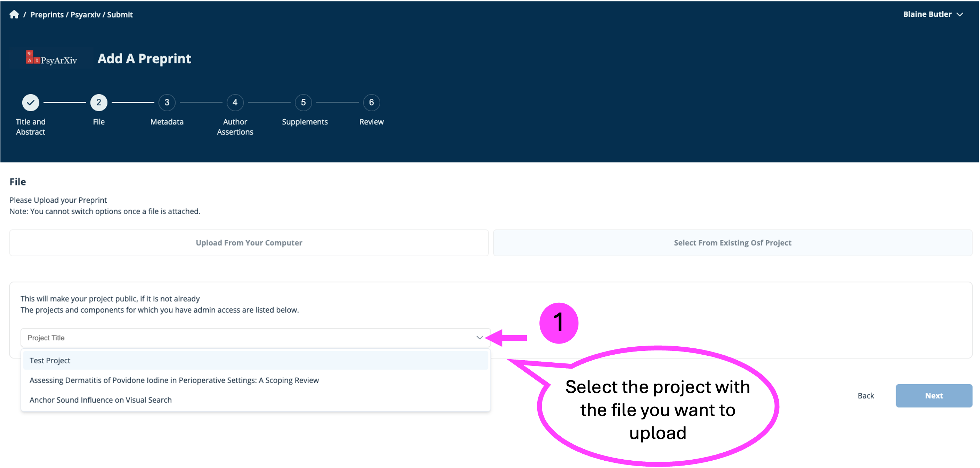
Task: Click the completed checkmark step circle
Action: click(x=30, y=102)
